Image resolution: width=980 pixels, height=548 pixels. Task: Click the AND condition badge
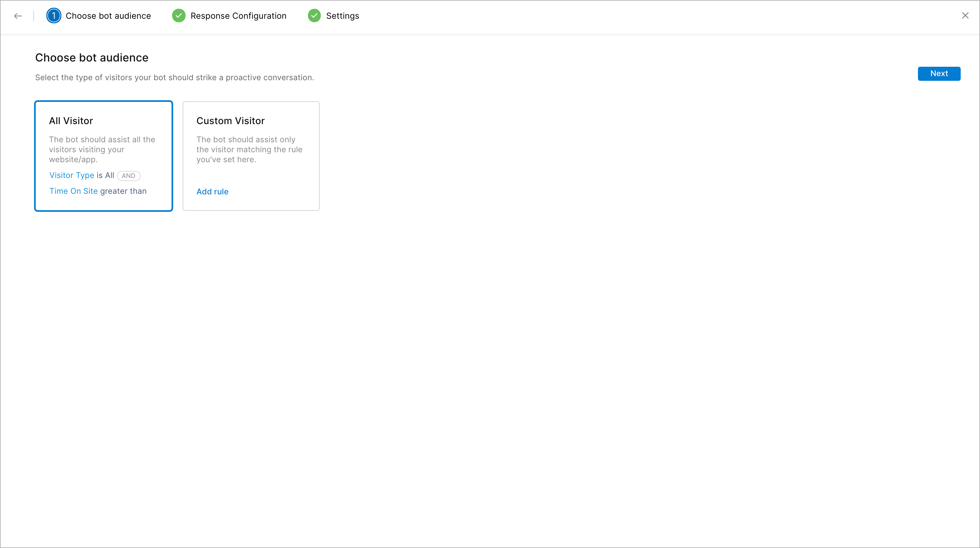click(x=129, y=176)
